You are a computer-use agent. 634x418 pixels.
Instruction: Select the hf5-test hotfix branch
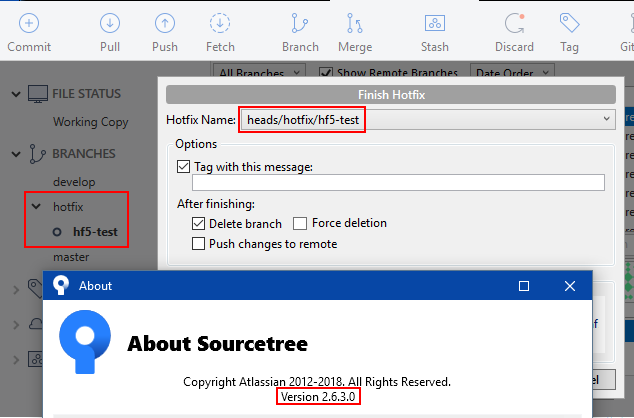[x=95, y=232]
